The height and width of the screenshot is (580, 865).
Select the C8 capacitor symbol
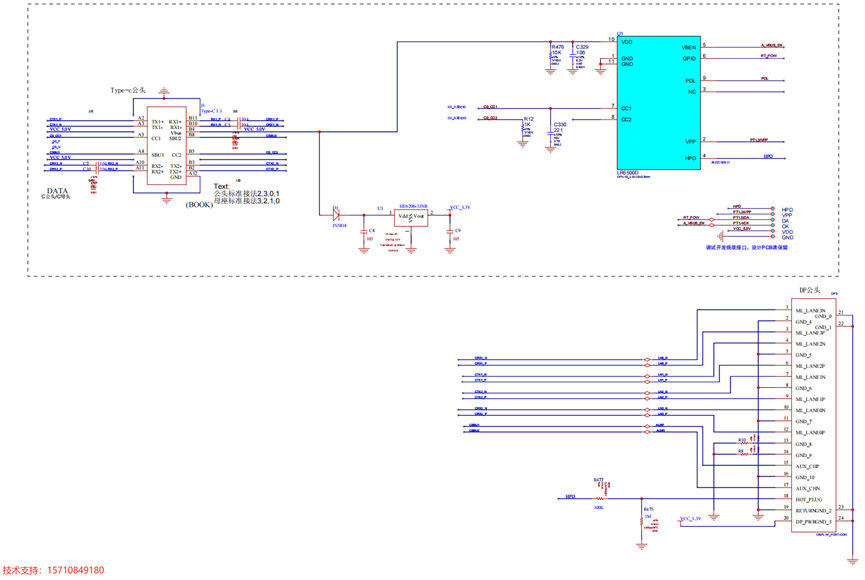click(364, 234)
